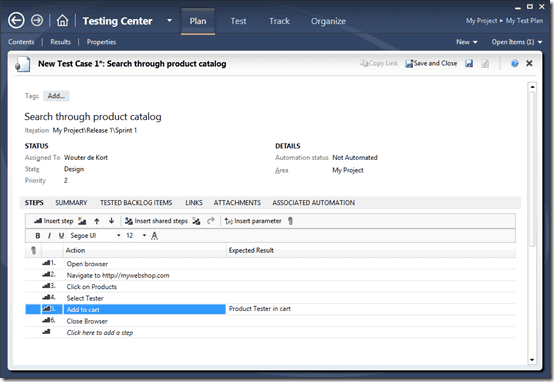The height and width of the screenshot is (382, 554).
Task: Click the scrollbar up arrow
Action: point(532,87)
